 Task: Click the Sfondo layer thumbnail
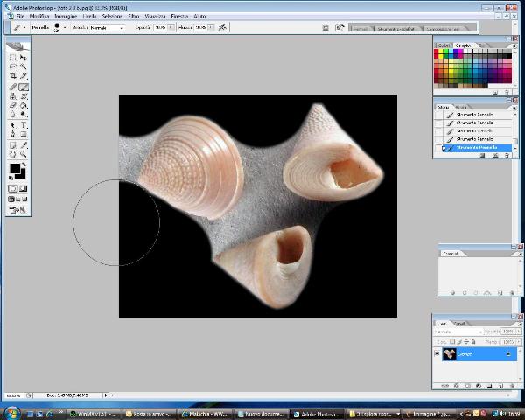[x=449, y=354]
